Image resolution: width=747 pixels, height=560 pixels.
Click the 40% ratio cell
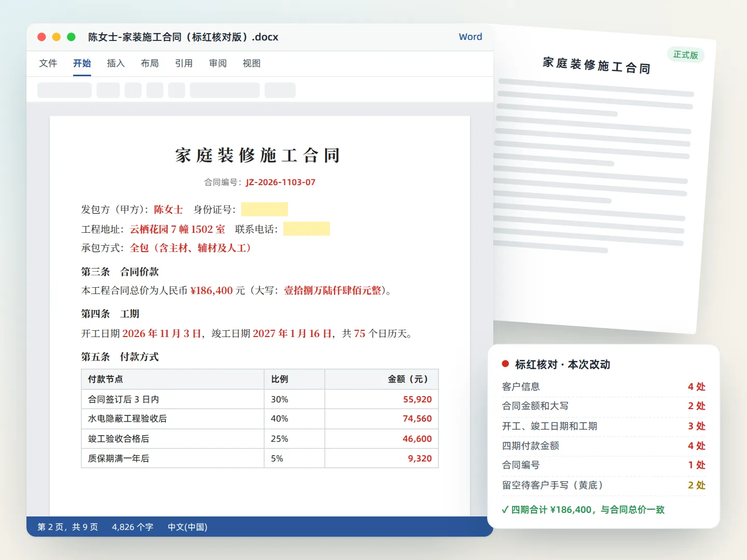pos(295,419)
